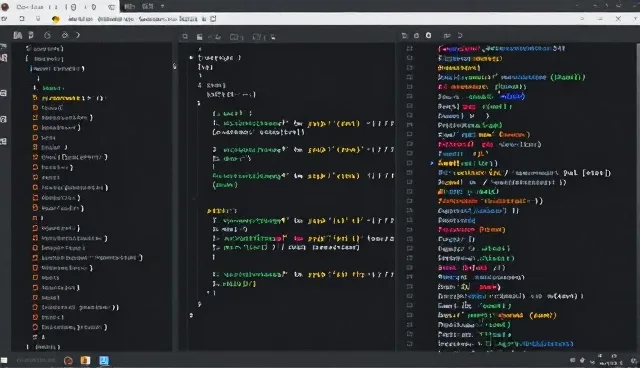Viewport: 640px width, 368px height.
Task: Click the first icon in left panel toolbar
Action: click(x=18, y=35)
